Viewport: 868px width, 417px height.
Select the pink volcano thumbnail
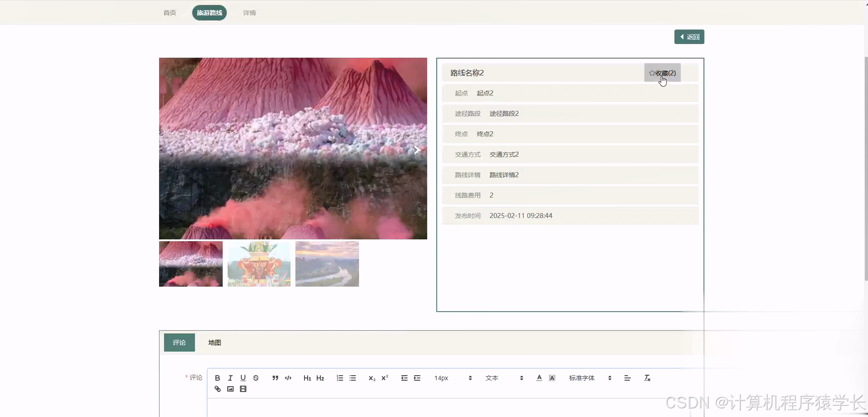(191, 264)
